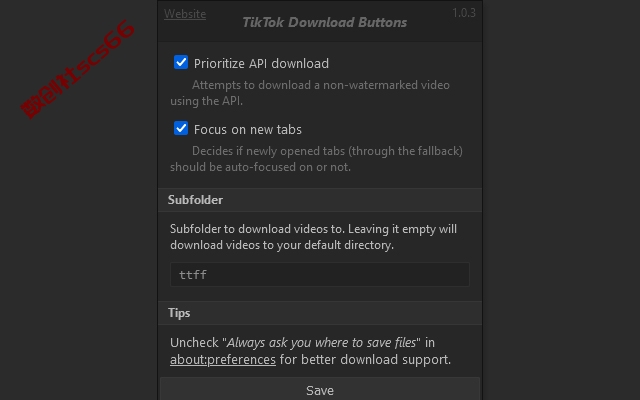This screenshot has width=640, height=400.
Task: Open the about:preferences link
Action: [223, 360]
